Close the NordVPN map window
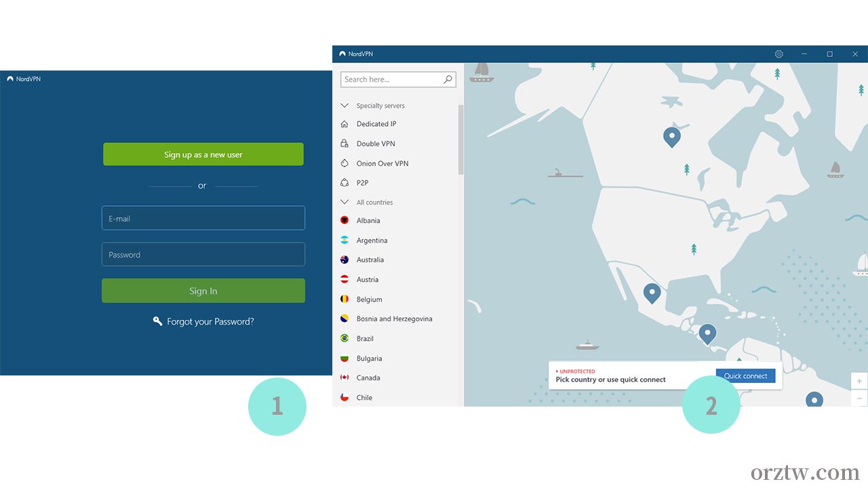This screenshot has height=488, width=868. pyautogui.click(x=855, y=54)
